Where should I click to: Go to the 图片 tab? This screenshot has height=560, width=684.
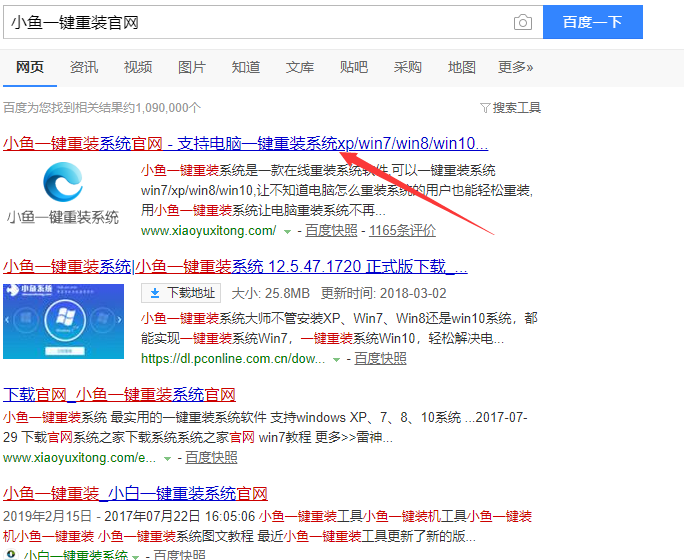tap(192, 67)
